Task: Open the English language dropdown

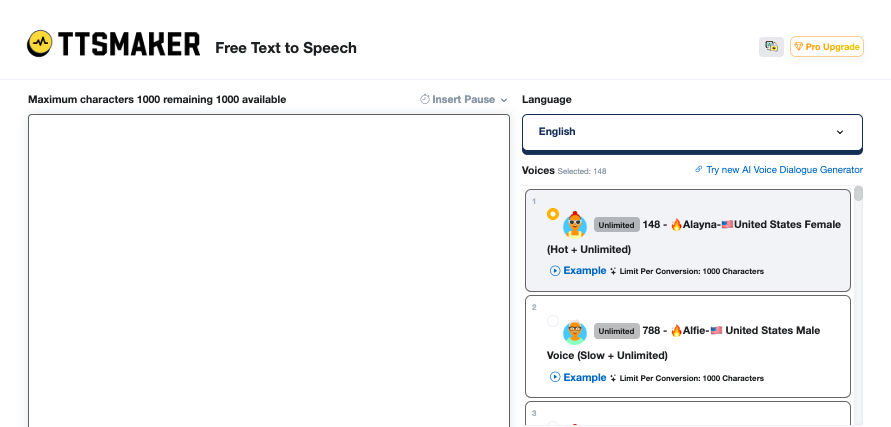Action: point(692,132)
